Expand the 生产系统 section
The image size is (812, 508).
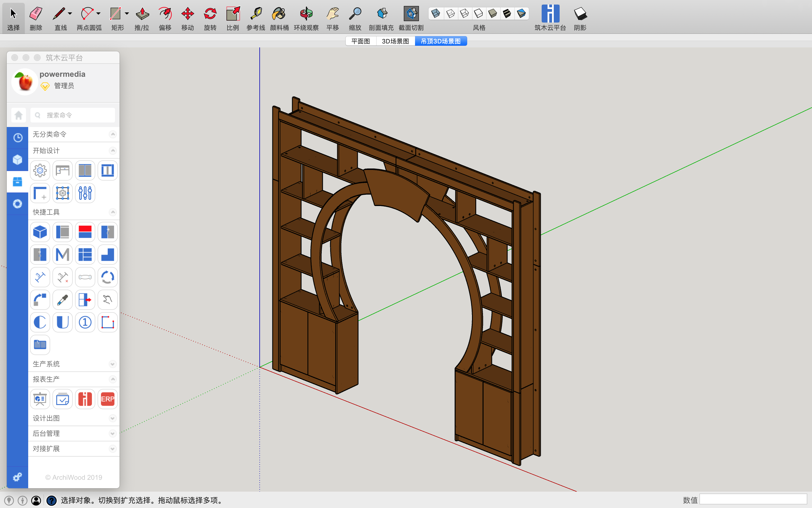(113, 364)
